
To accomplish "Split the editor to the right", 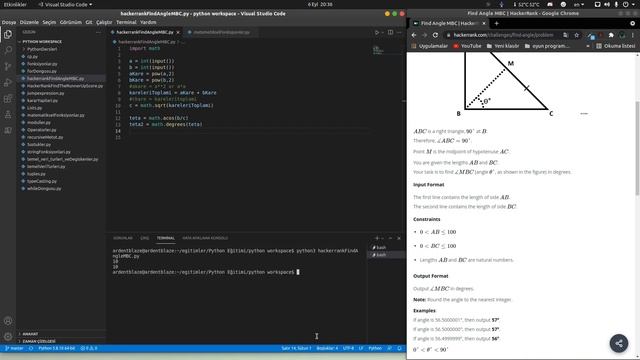I will click(390, 32).
